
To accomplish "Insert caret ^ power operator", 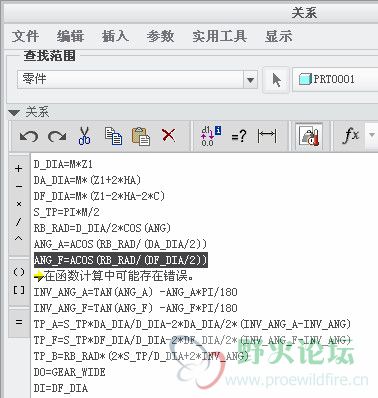I will (x=19, y=239).
